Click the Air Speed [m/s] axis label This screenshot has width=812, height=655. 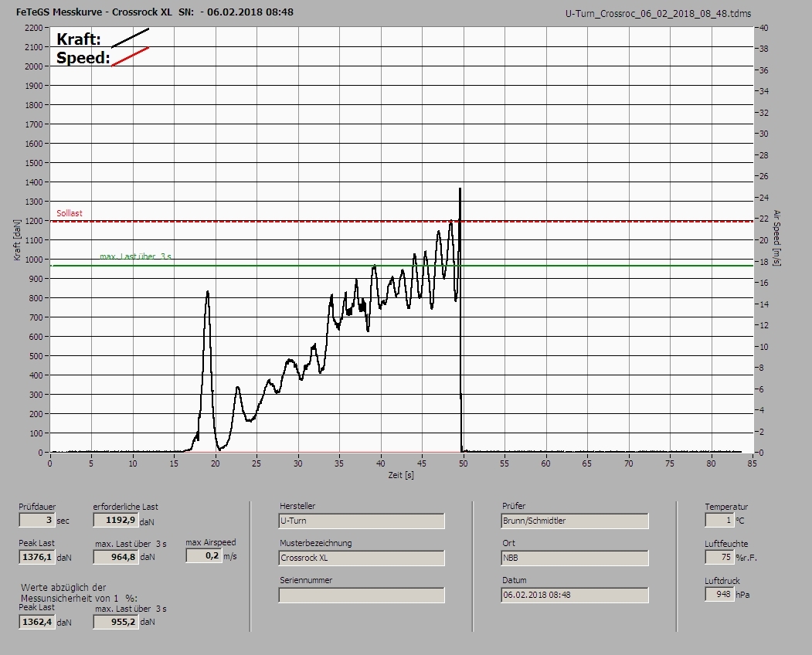776,238
